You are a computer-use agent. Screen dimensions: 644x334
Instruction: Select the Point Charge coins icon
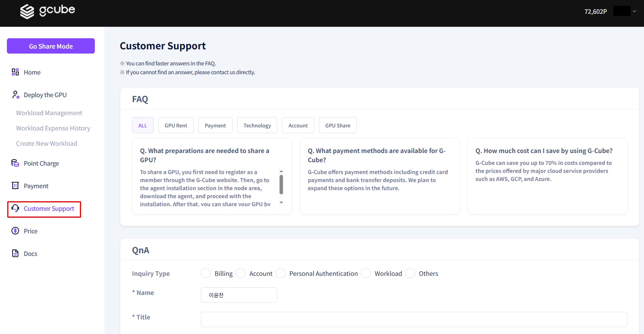[x=15, y=163]
